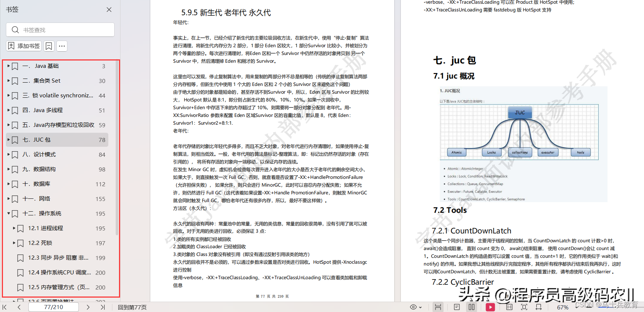Viewport: 644px width, 312px height.
Task: Click the 67% zoom level
Action: [563, 308]
